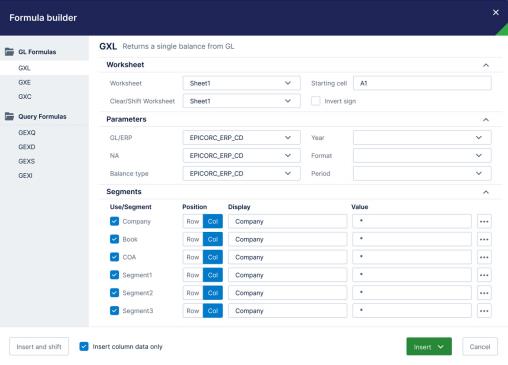Viewport: 508px width, 365px height.
Task: Select the GEXQ query formula
Action: (27, 133)
